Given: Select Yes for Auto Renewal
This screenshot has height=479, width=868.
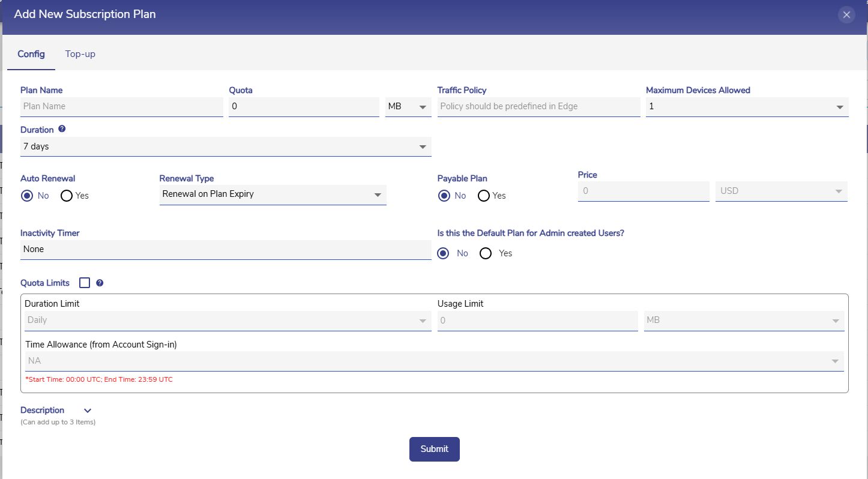Looking at the screenshot, I should [x=67, y=196].
